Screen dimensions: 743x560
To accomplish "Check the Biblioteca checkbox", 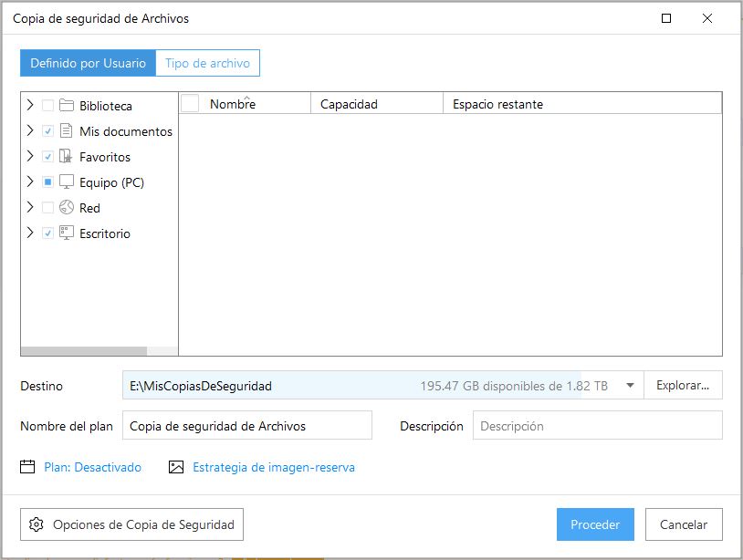I will click(x=47, y=106).
